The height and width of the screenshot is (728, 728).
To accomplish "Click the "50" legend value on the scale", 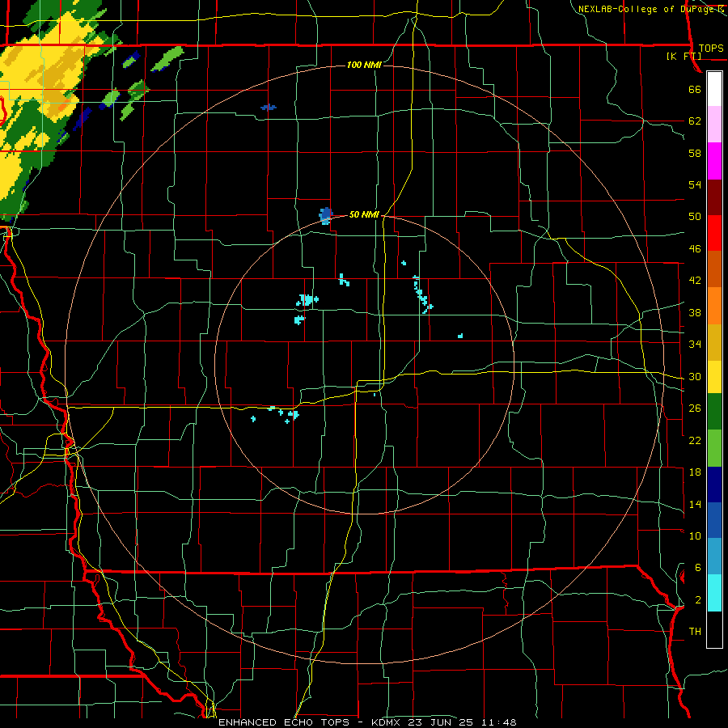I will [695, 217].
